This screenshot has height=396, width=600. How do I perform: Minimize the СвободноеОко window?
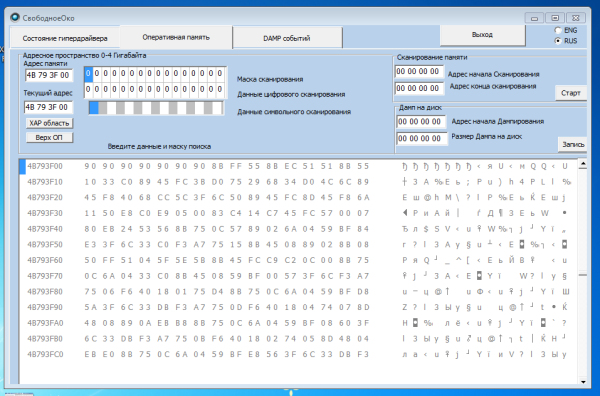click(535, 18)
